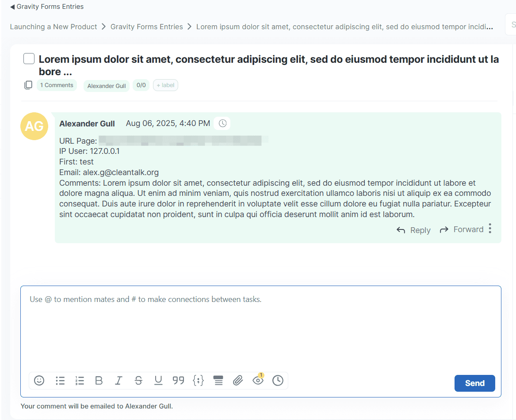This screenshot has height=420, width=516.
Task: Open the comment's three-dot more menu
Action: (490, 229)
